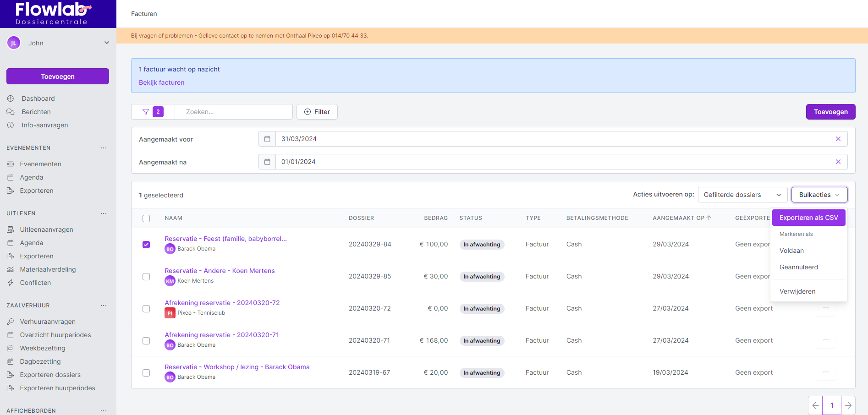The image size is (868, 415).
Task: Uncheck the Reservatie Feest invoice checkbox
Action: [146, 245]
